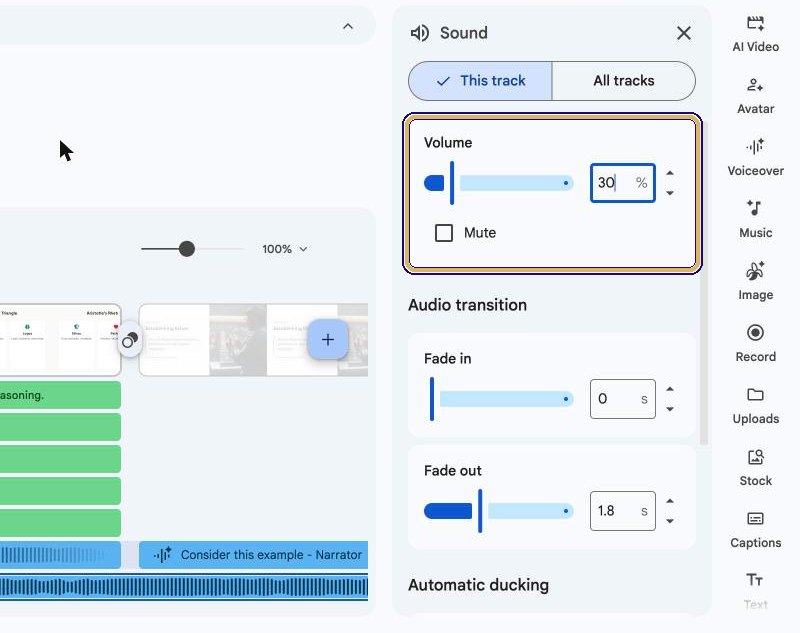Screen dimensions: 800x633
Task: Open the Stock media panel
Action: [755, 468]
